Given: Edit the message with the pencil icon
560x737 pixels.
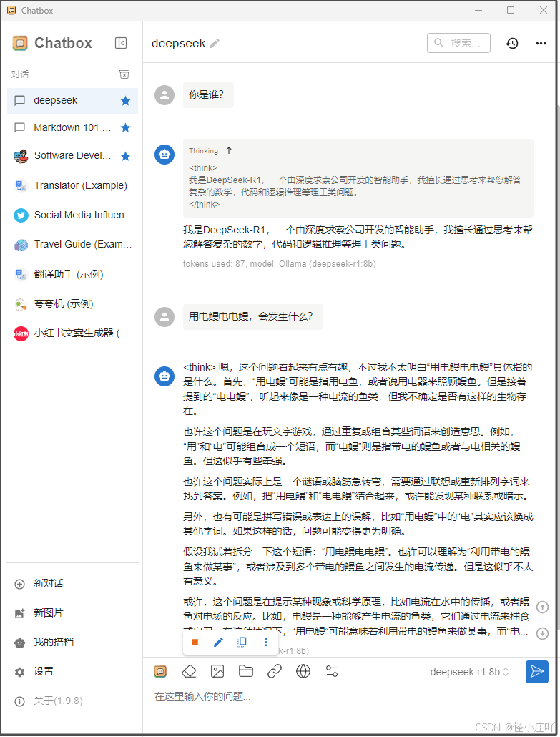Looking at the screenshot, I should [x=218, y=642].
